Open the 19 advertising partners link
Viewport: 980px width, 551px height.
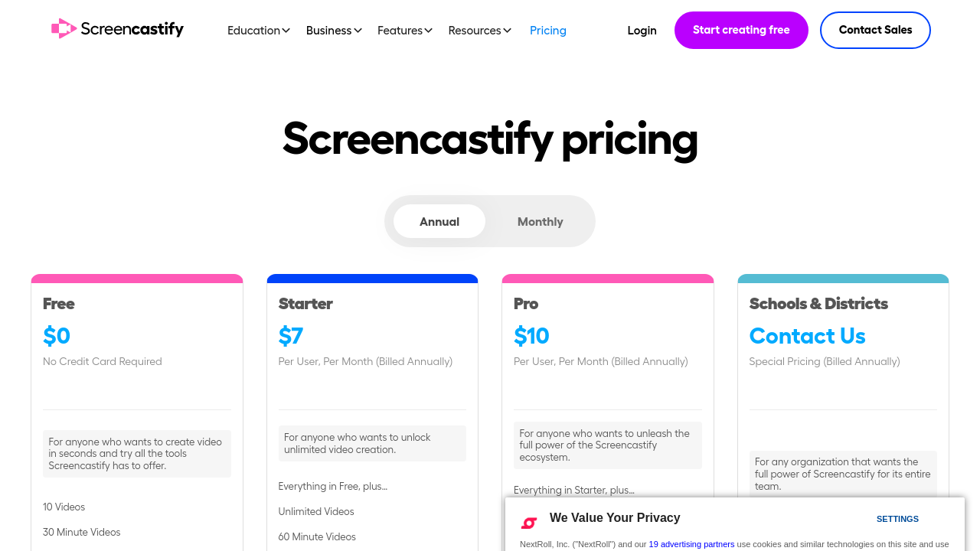[691, 544]
